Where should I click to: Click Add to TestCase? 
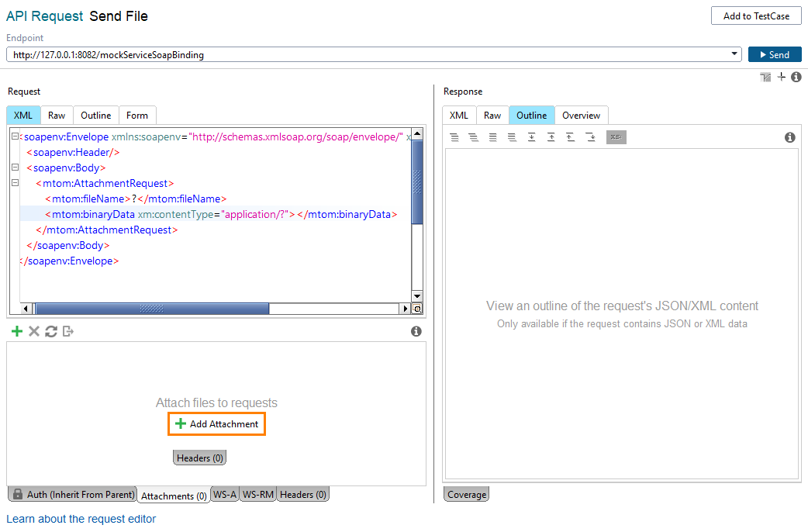click(755, 16)
